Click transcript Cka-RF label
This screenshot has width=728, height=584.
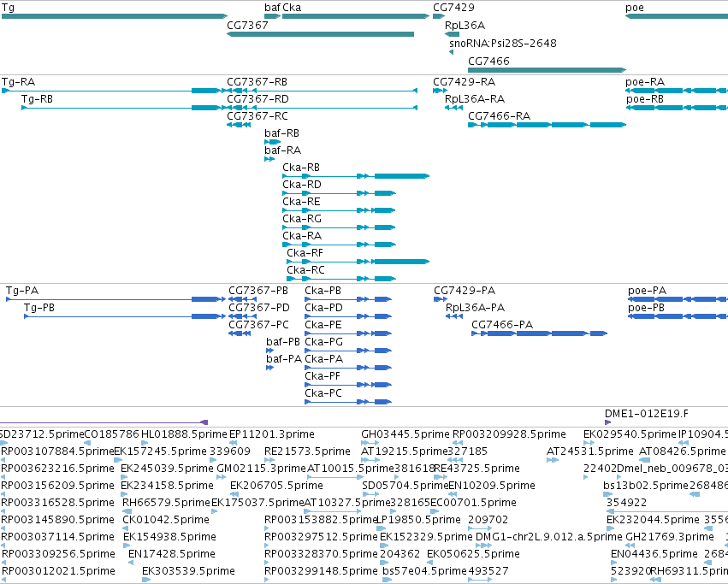(305, 253)
